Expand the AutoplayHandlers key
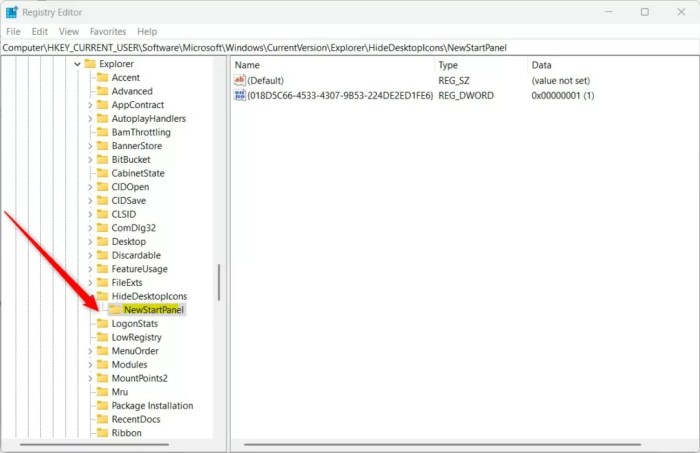The image size is (700, 453). coord(90,119)
